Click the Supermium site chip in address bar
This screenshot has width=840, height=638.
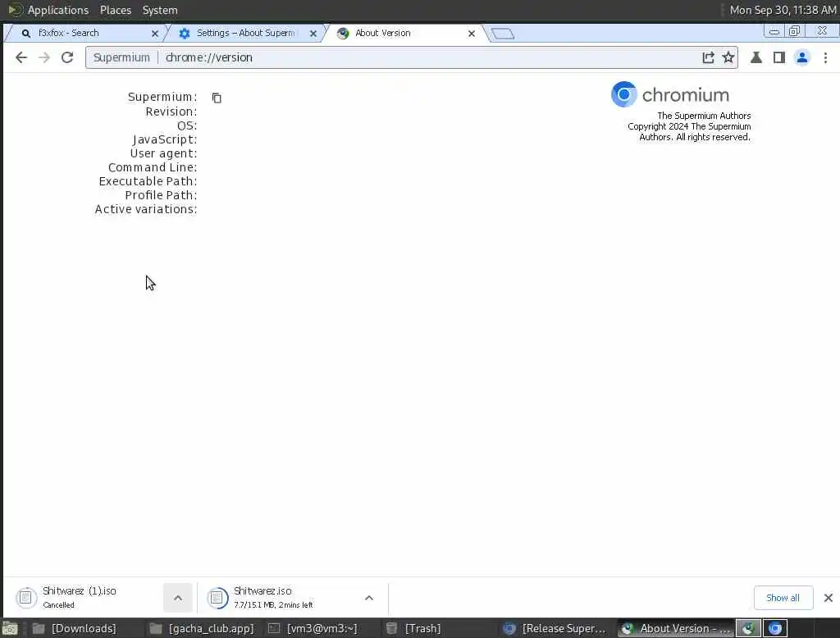pyautogui.click(x=121, y=57)
